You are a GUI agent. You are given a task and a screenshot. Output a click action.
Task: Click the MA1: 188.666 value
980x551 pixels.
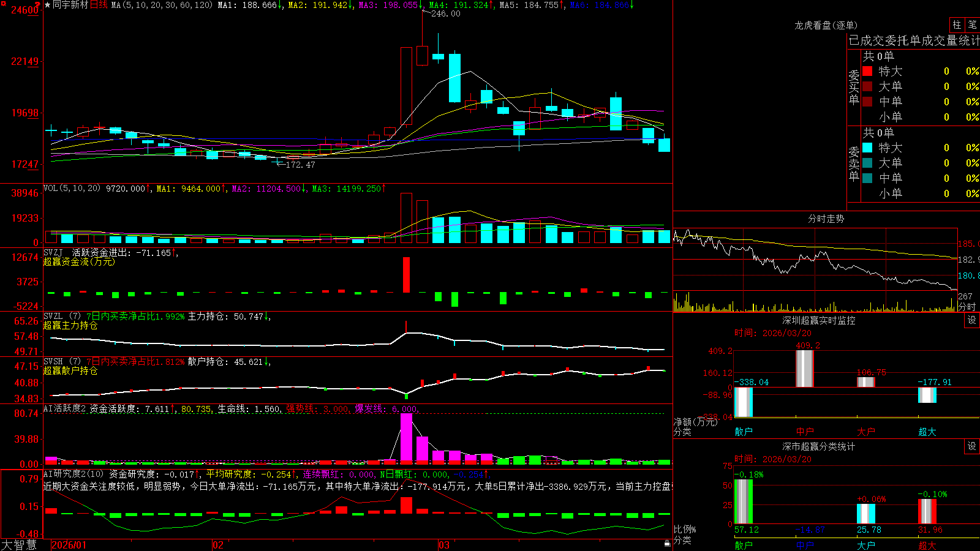pos(247,5)
